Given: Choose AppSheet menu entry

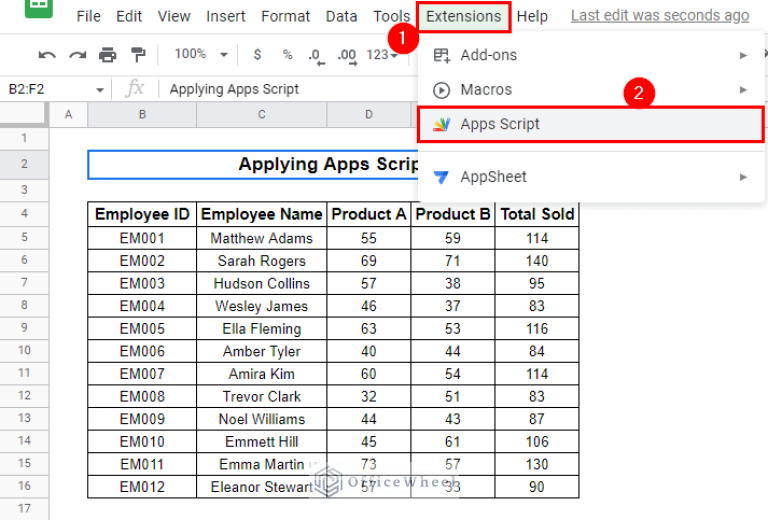Looking at the screenshot, I should pyautogui.click(x=591, y=177).
